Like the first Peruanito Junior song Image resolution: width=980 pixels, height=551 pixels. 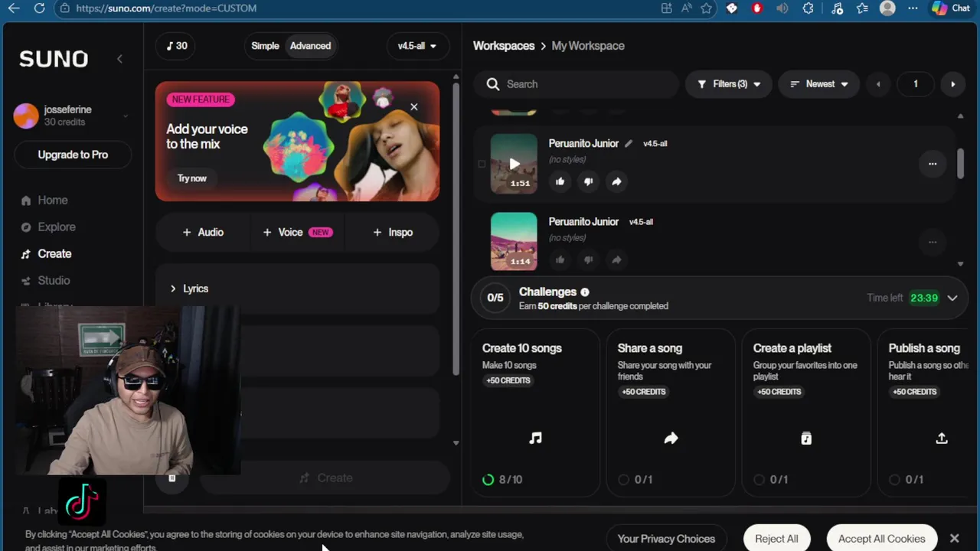560,181
